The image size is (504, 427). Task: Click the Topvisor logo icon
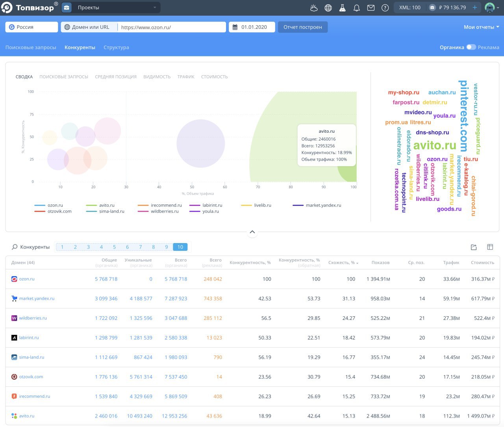tap(7, 7)
